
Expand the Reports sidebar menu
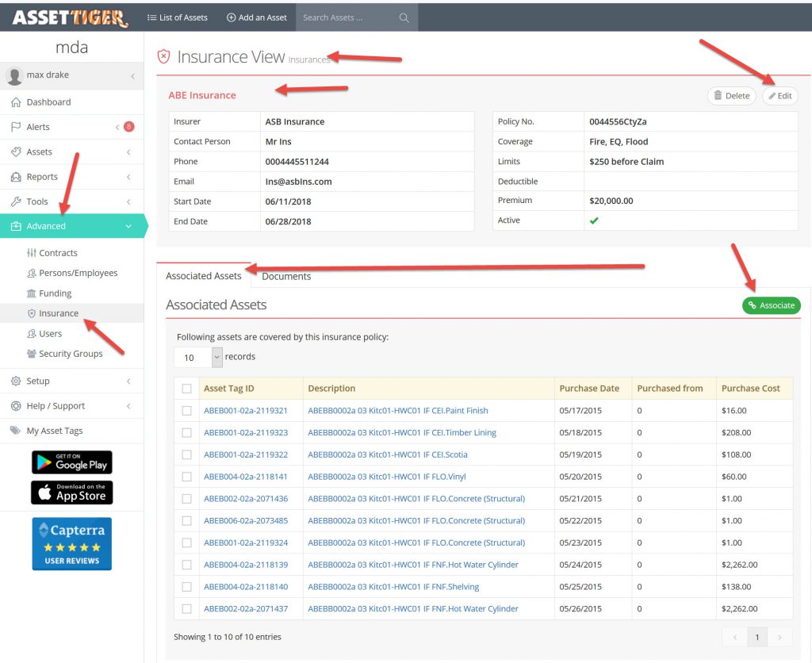point(71,177)
